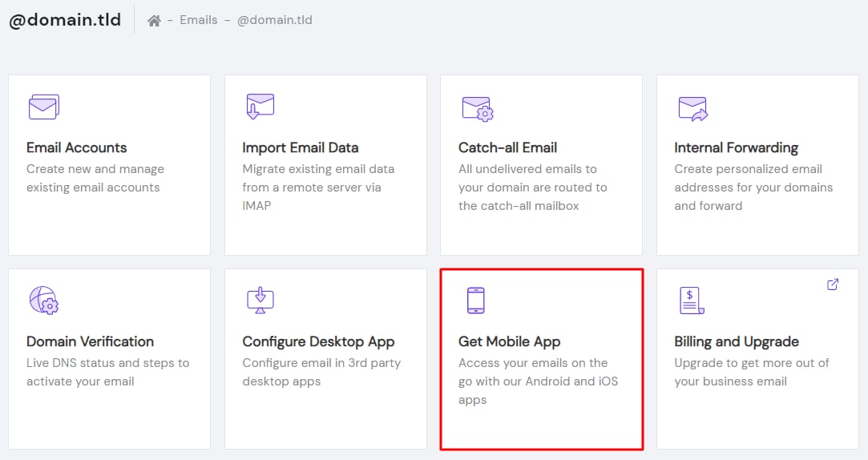Screen dimensions: 868x460
Task: Go to home via breadcrumb house icon
Action: click(x=154, y=21)
